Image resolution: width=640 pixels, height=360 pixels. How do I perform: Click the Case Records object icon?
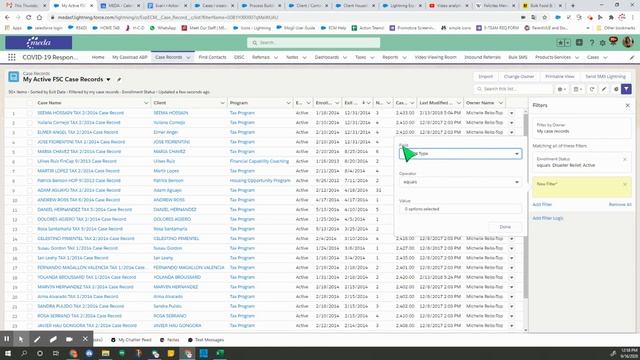[13, 77]
